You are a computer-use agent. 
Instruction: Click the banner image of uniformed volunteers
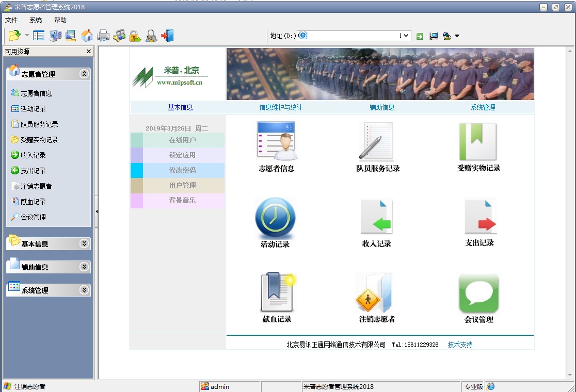380,74
